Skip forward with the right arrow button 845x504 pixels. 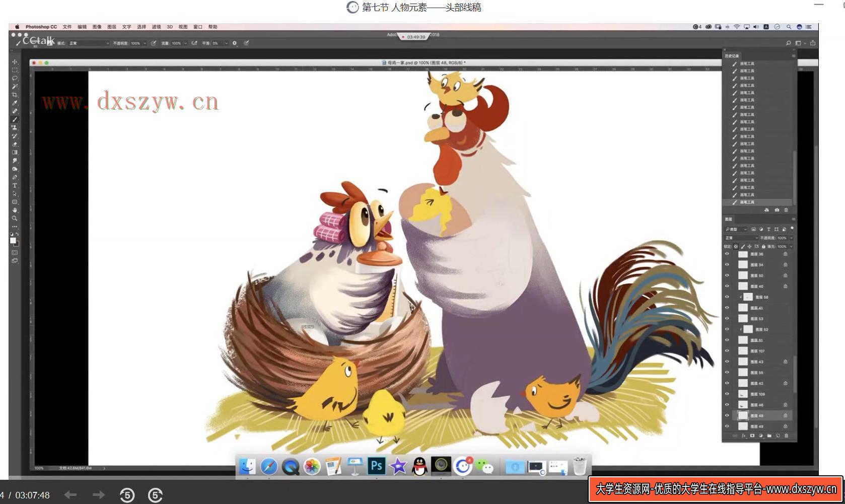(99, 495)
